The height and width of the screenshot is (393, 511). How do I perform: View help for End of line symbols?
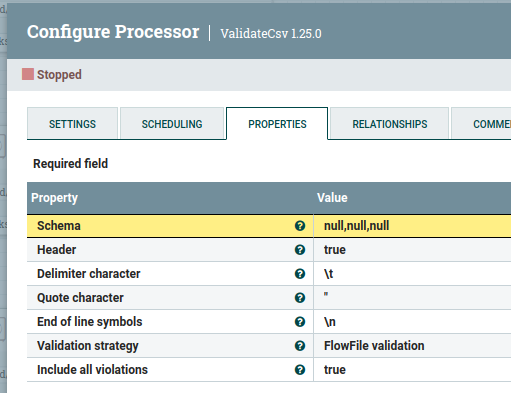click(300, 322)
